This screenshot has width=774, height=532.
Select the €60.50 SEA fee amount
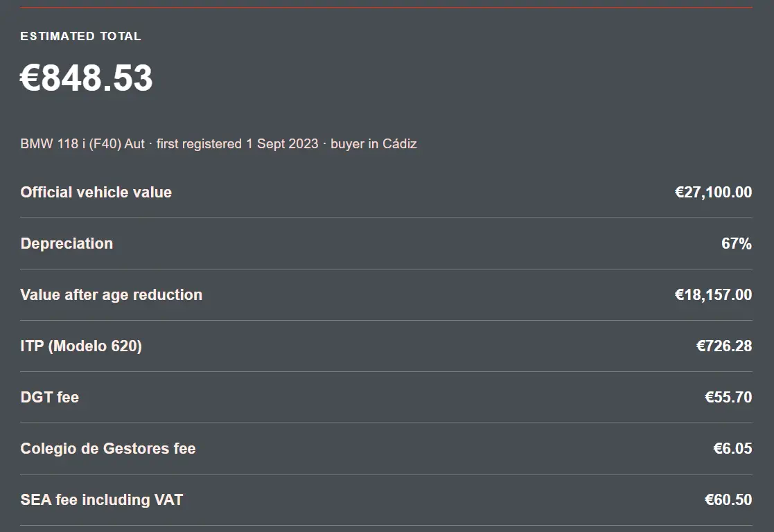728,500
